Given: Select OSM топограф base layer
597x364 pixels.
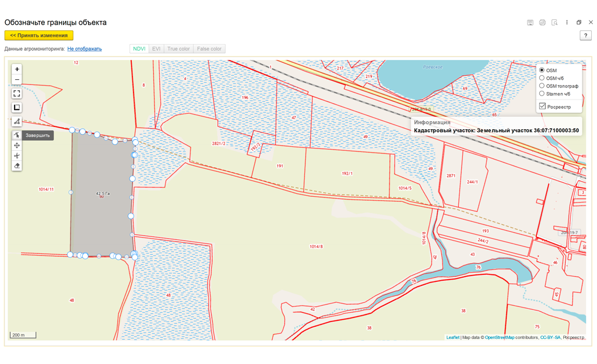Looking at the screenshot, I should tap(542, 86).
